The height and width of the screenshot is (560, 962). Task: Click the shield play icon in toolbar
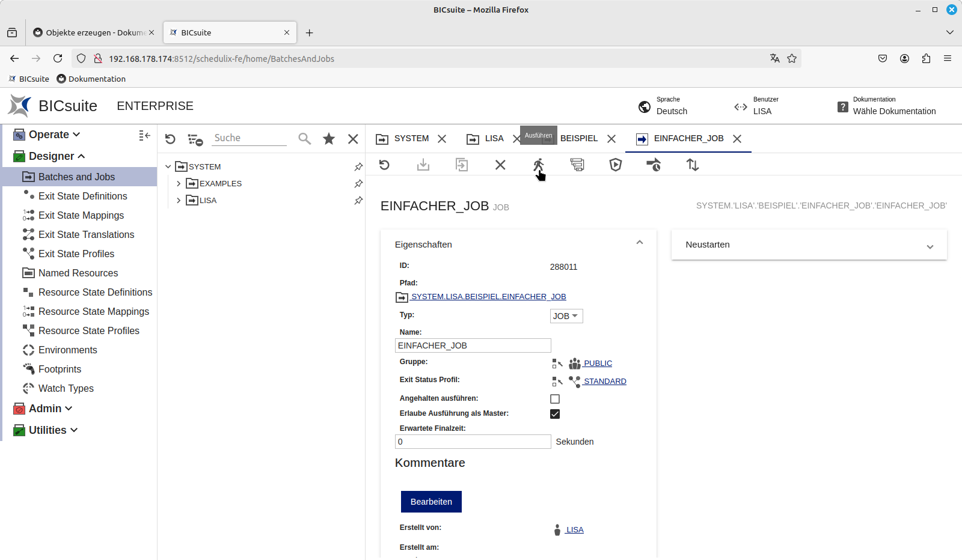coord(616,165)
